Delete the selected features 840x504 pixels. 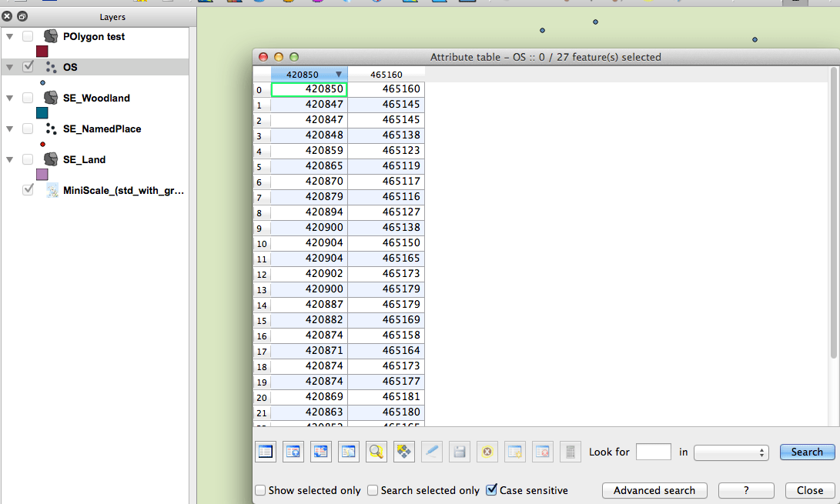coord(487,452)
